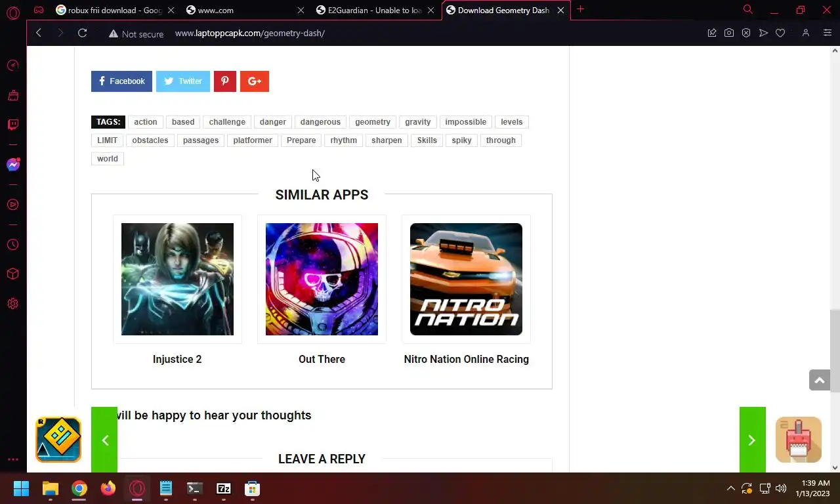Open the share page icon in the address bar
Viewport: 840px width, 504px height.
pos(712,33)
